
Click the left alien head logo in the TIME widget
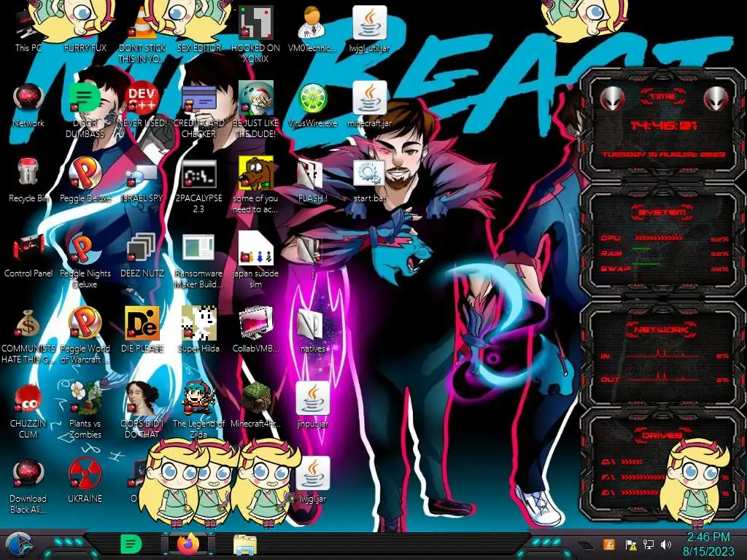[612, 98]
